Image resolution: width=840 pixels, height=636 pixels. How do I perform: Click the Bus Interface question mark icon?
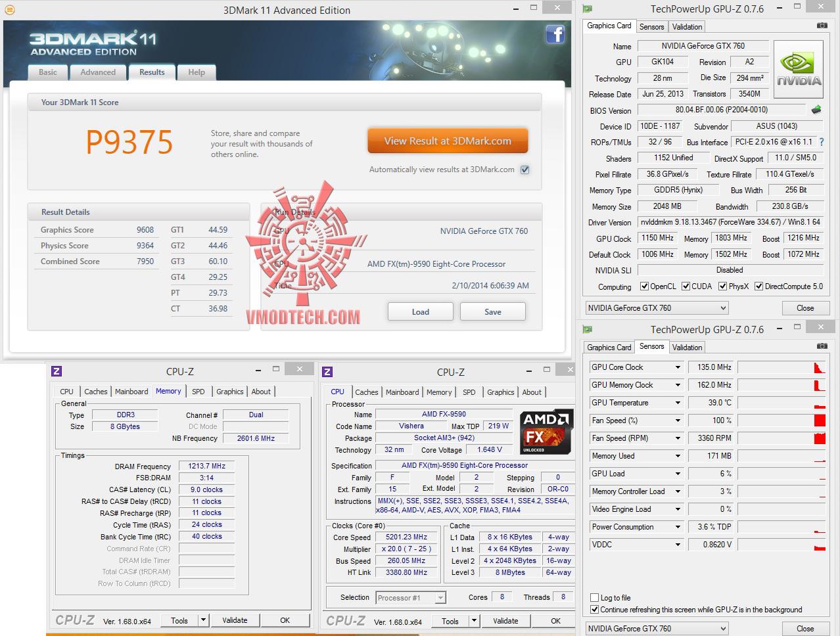click(x=821, y=142)
